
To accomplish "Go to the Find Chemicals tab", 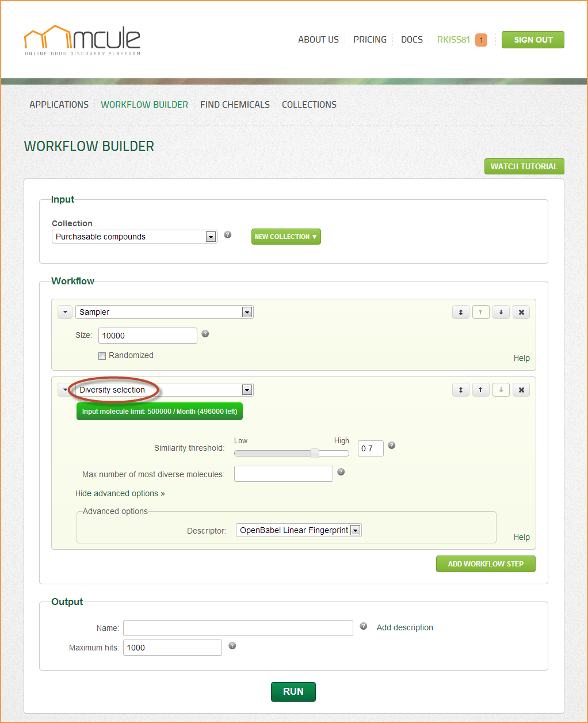I will point(235,105).
